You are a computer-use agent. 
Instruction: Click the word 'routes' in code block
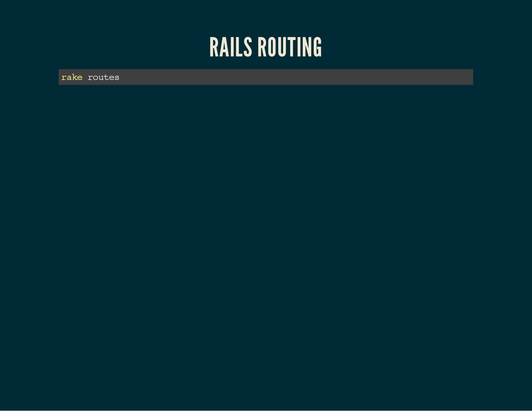103,78
